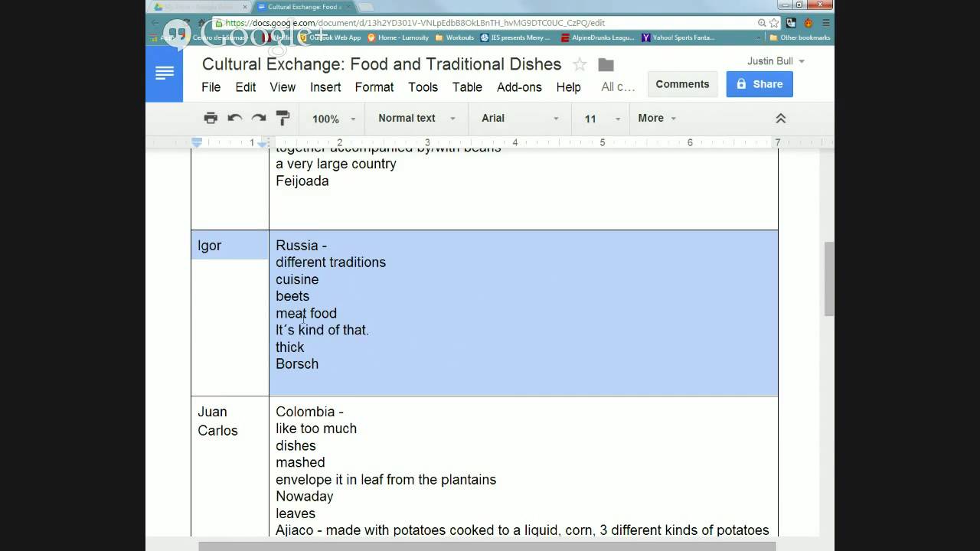The height and width of the screenshot is (551, 980).
Task: Click the word 'mashed'
Action: pos(300,462)
